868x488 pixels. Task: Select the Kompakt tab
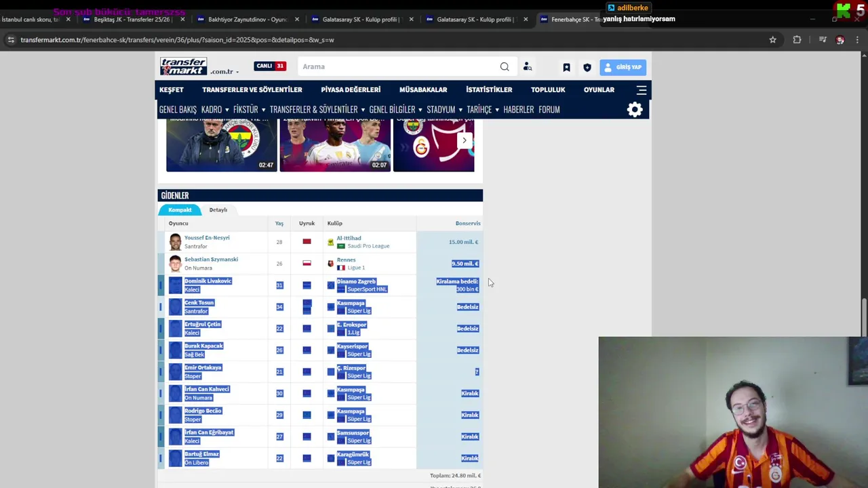pyautogui.click(x=180, y=210)
